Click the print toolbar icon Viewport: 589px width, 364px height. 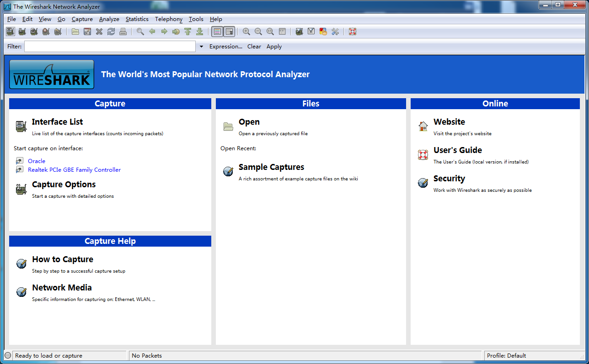(x=123, y=32)
